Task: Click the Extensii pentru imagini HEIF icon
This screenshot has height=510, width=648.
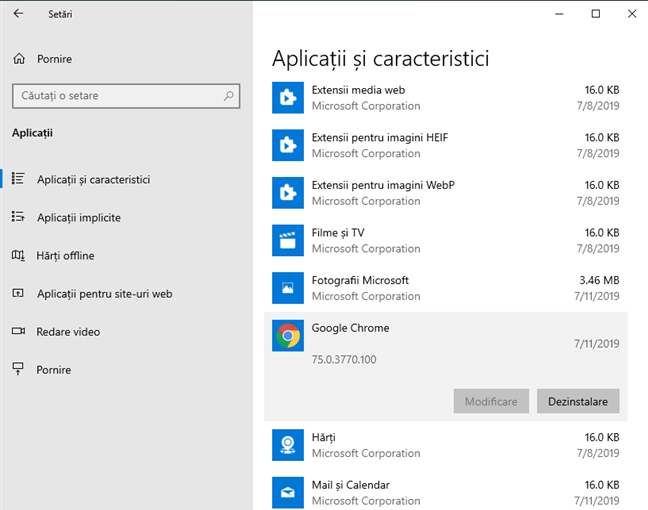Action: click(288, 145)
